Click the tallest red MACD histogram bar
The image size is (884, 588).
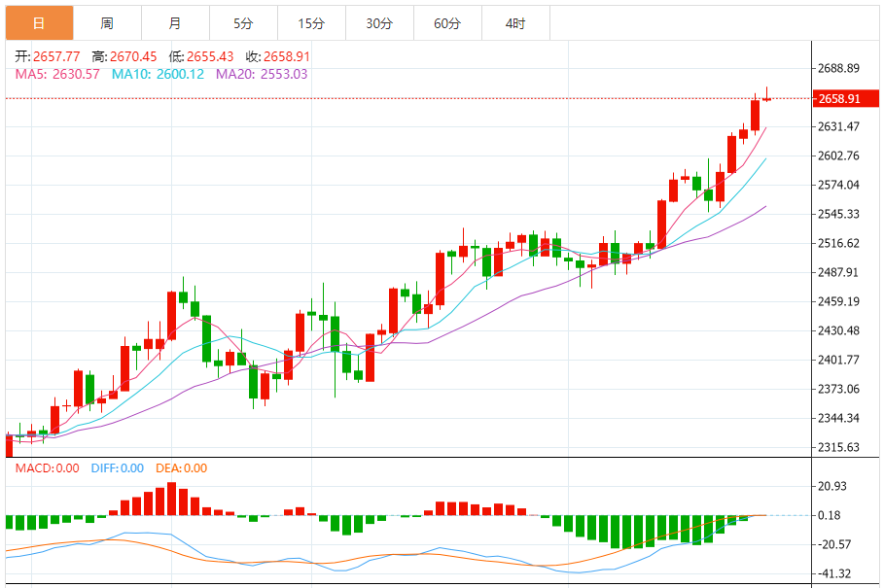171,499
